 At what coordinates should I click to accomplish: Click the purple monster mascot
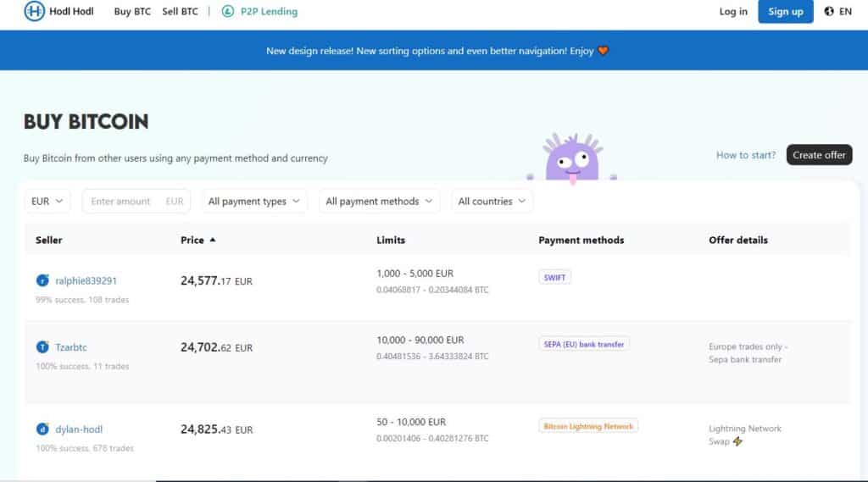(x=572, y=158)
